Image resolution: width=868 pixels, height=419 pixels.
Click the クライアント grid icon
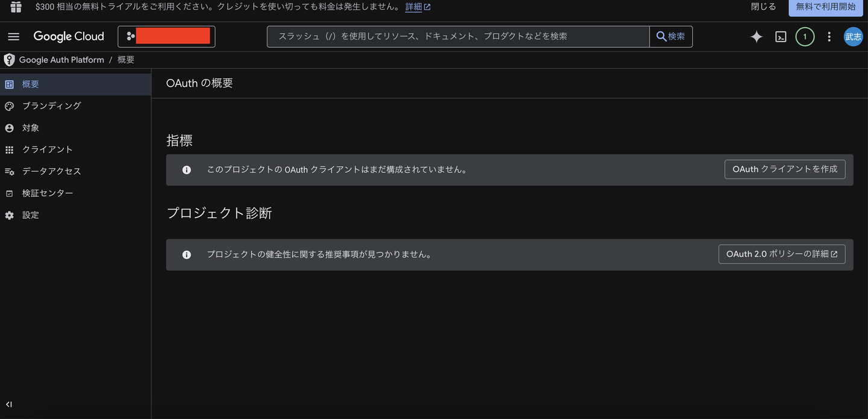[x=9, y=150]
